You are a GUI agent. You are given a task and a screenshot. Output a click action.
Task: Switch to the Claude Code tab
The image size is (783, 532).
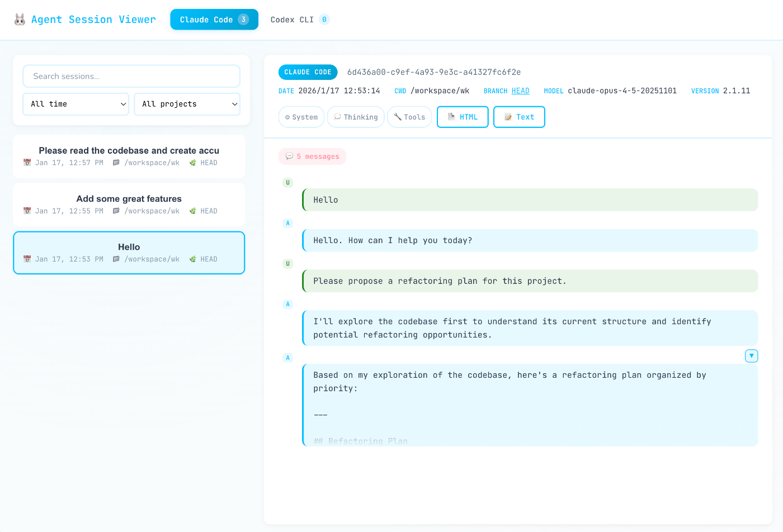(214, 20)
